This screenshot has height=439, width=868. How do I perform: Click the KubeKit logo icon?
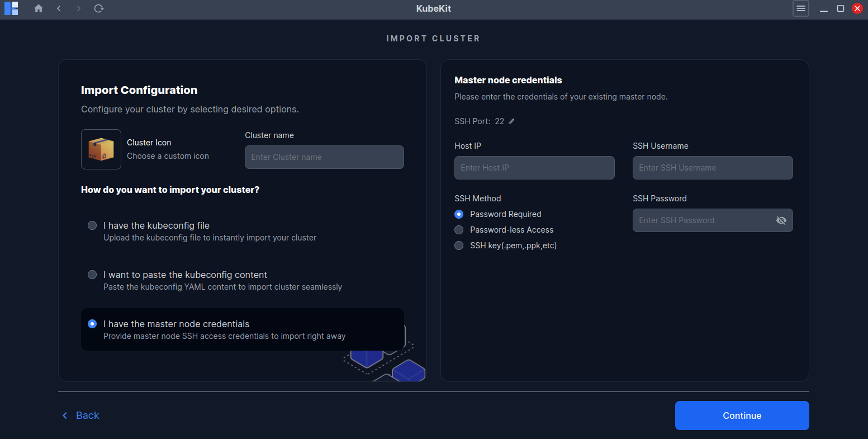click(x=11, y=8)
